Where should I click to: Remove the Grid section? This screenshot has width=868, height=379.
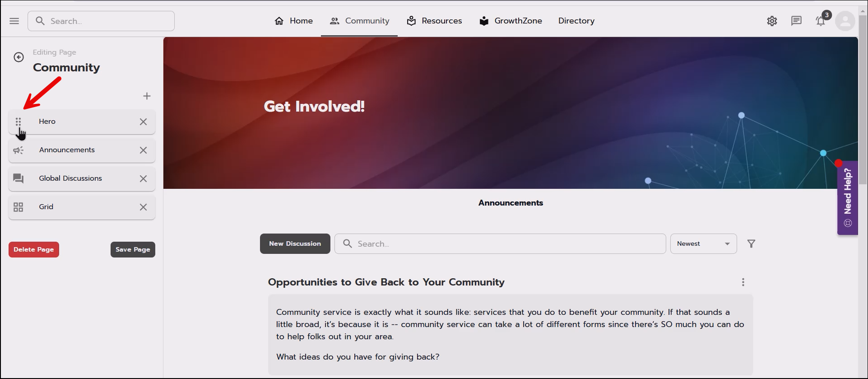click(x=143, y=207)
